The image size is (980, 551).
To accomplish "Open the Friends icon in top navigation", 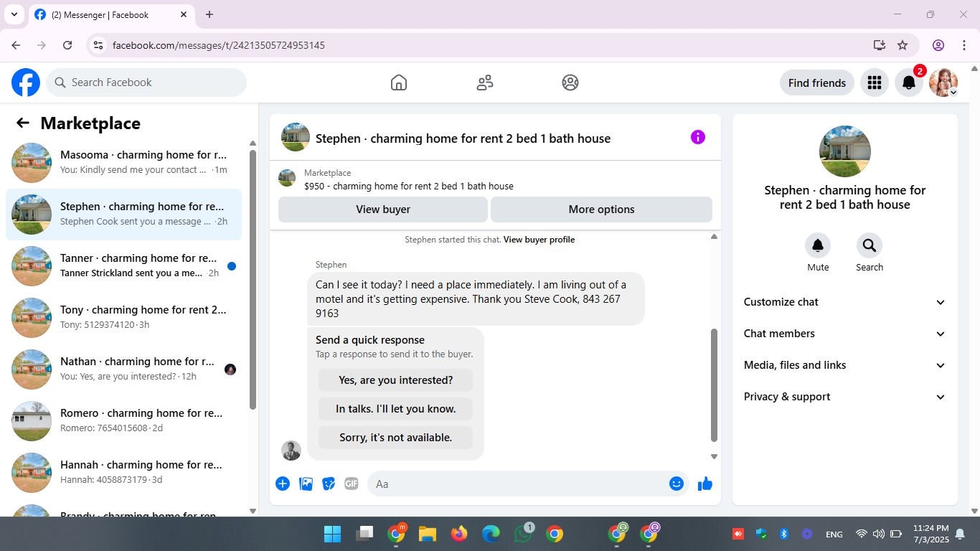I will point(485,83).
